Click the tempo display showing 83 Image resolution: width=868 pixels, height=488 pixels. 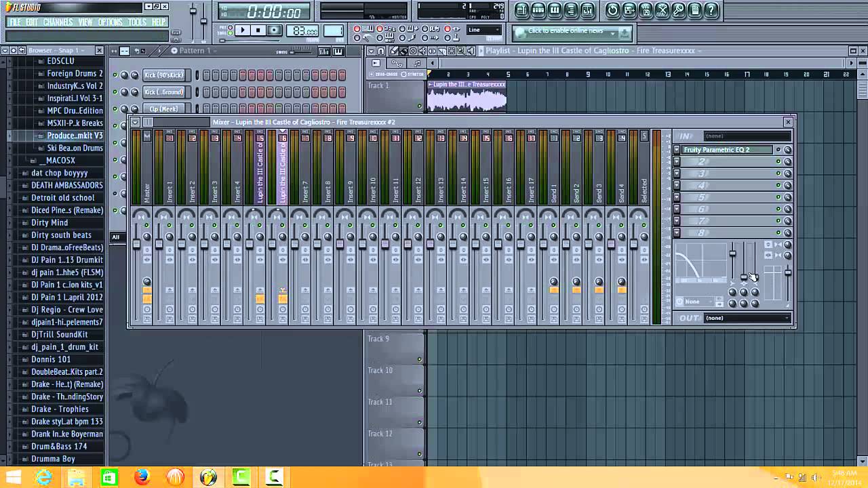tap(302, 31)
